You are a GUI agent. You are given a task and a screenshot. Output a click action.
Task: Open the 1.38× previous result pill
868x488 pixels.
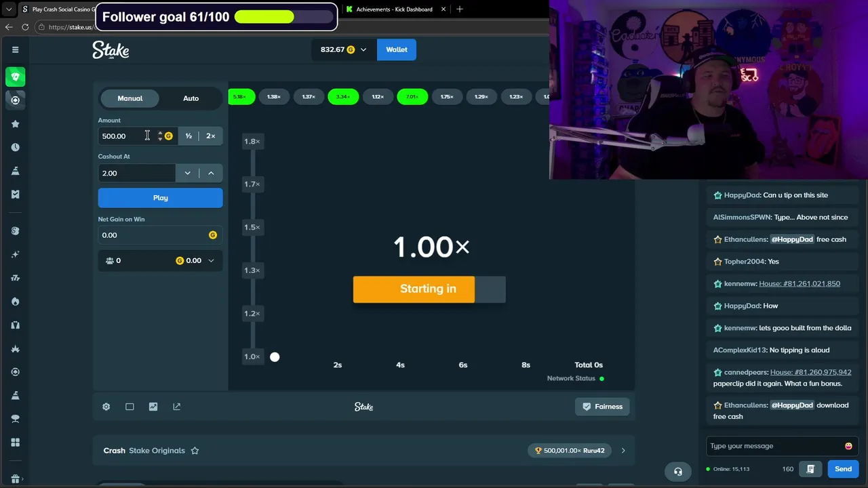[x=274, y=97]
